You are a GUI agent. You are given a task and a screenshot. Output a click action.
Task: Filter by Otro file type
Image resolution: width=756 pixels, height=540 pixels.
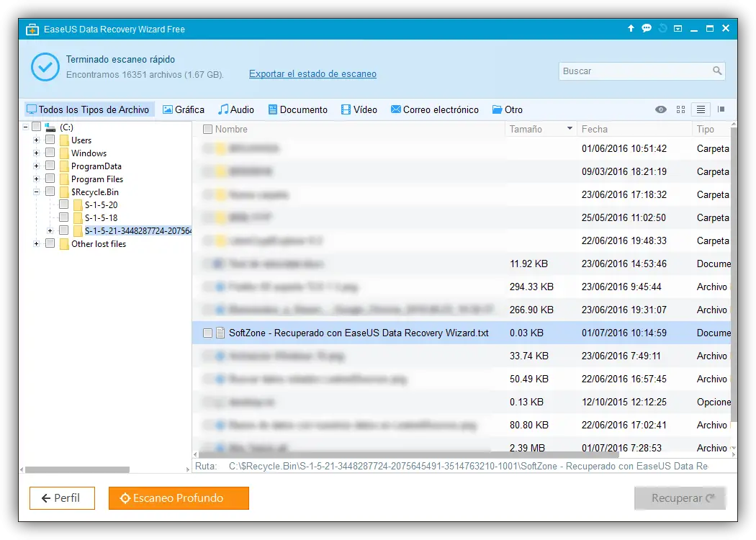[507, 109]
